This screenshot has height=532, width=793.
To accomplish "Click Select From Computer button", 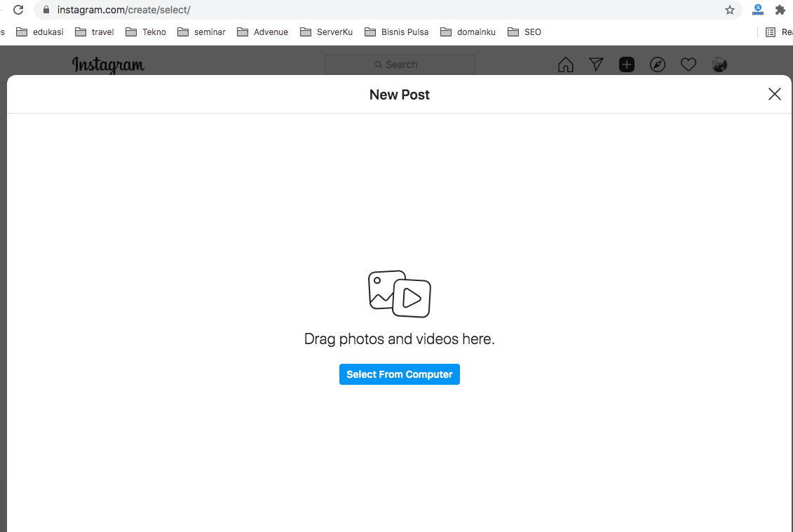I will point(400,374).
